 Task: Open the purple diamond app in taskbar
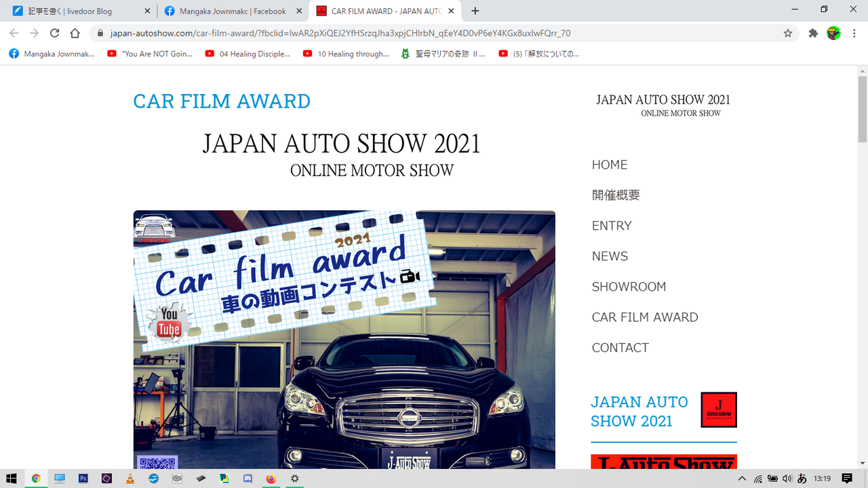point(106,479)
